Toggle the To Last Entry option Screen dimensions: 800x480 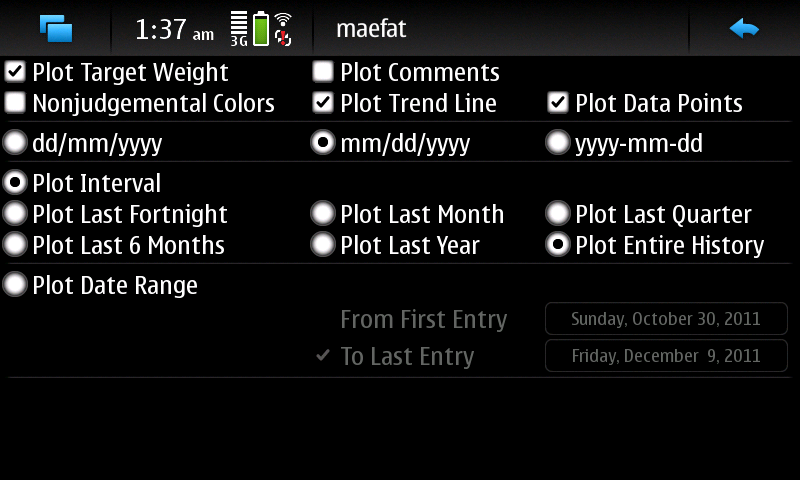[396, 356]
